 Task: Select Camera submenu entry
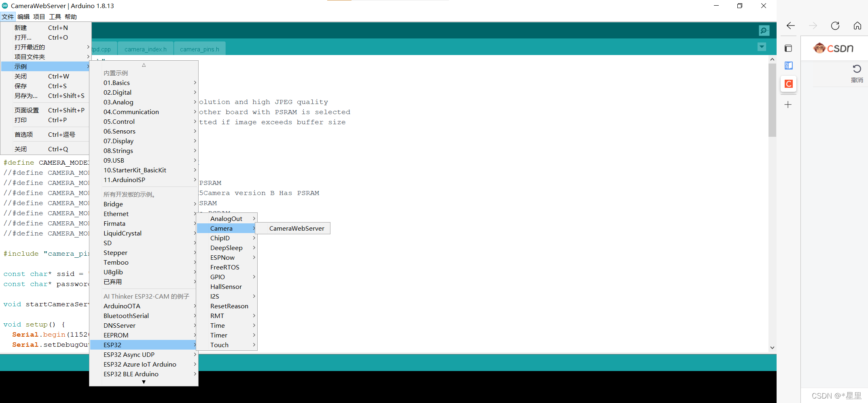pos(227,228)
